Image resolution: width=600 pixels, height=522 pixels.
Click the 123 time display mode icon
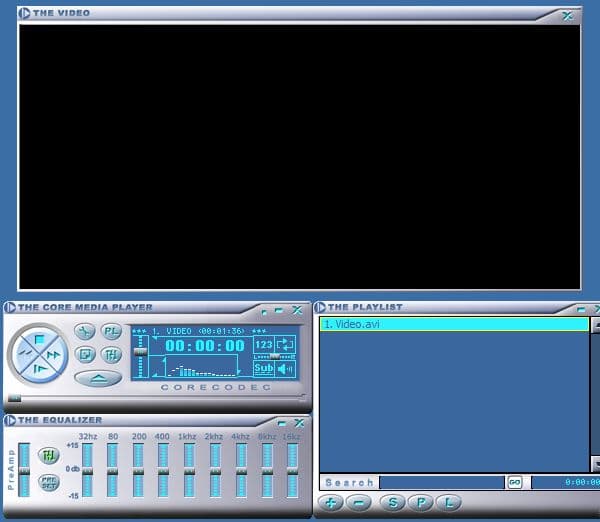coord(264,344)
